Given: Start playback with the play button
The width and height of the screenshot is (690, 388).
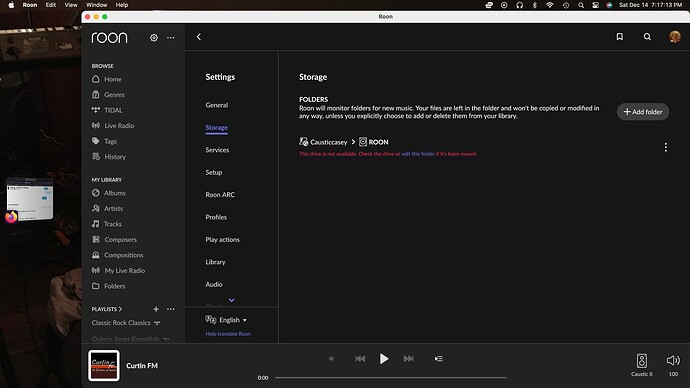Looking at the screenshot, I should coord(384,359).
